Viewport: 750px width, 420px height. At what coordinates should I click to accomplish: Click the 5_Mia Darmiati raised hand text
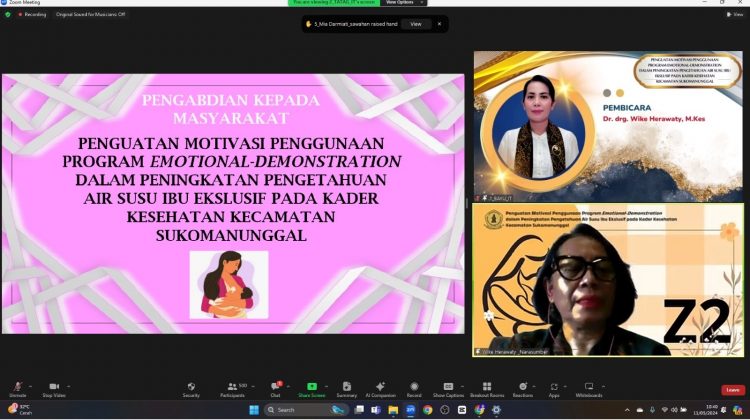click(355, 24)
